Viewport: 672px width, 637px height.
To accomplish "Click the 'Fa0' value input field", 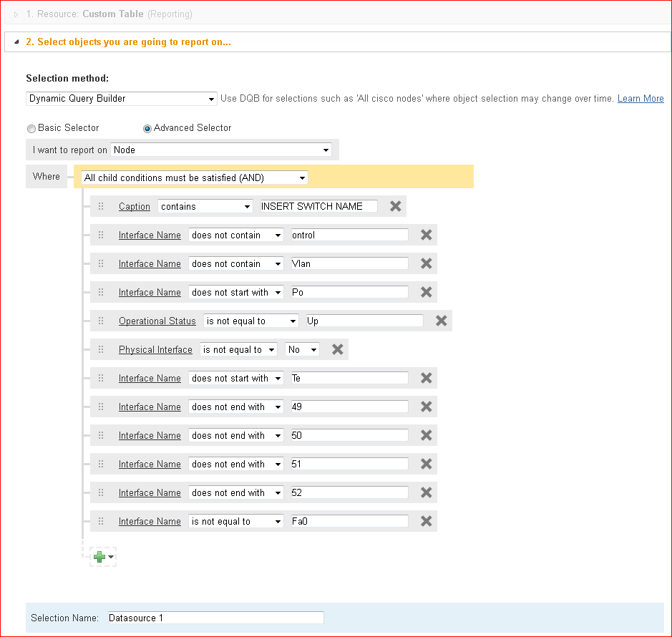I will [x=350, y=521].
